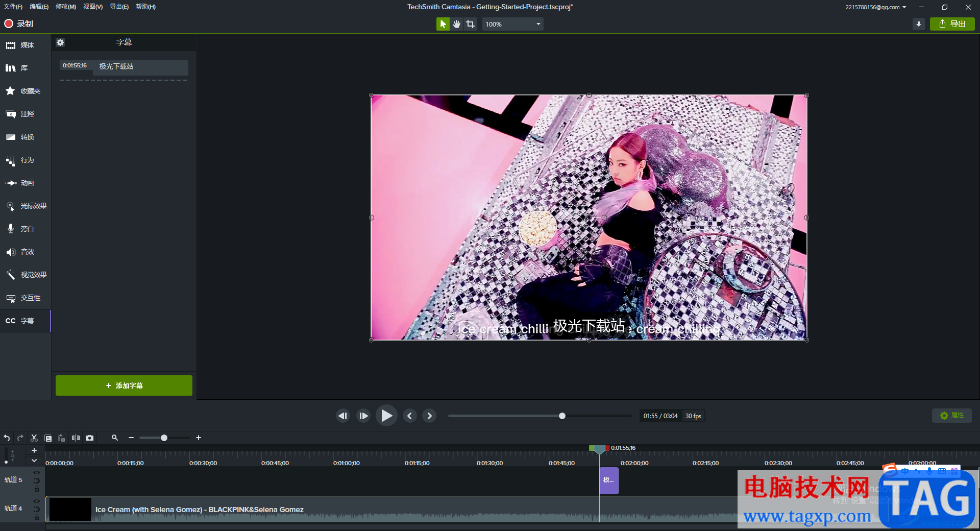Open the account email dropdown
Screen dimensions: 980x531
click(875, 7)
